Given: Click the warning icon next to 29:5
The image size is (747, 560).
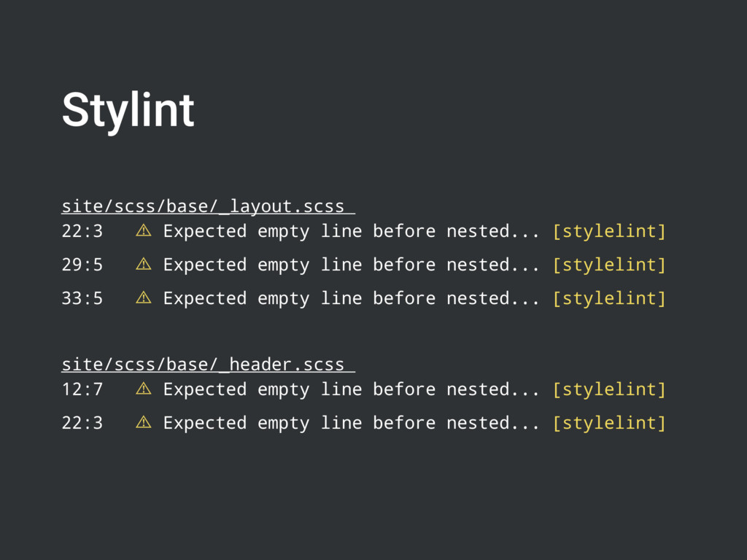Looking at the screenshot, I should tap(144, 264).
